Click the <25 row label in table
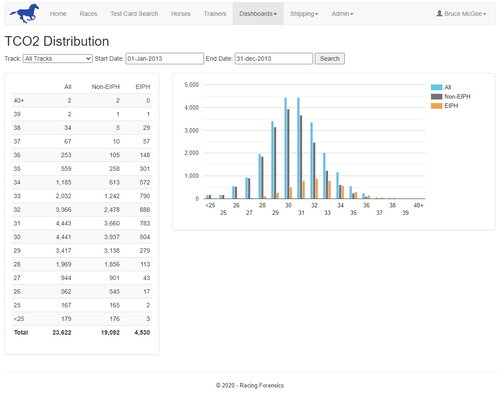 [19, 319]
